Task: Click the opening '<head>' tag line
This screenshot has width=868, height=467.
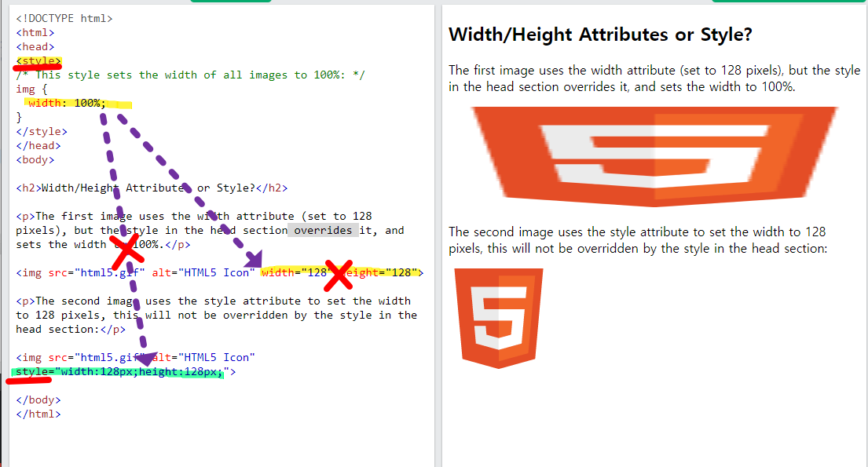Action: point(35,47)
